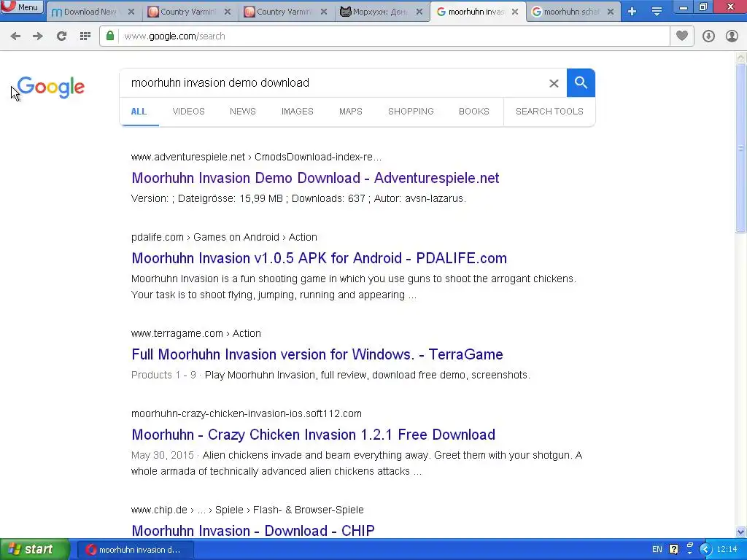Expand hidden tray icons arrow

coord(705,550)
